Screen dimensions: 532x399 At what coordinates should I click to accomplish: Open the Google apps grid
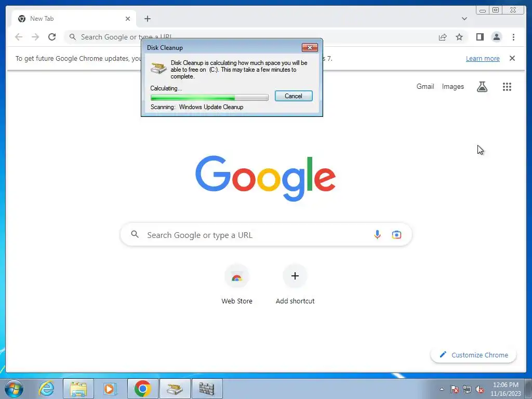coord(507,87)
